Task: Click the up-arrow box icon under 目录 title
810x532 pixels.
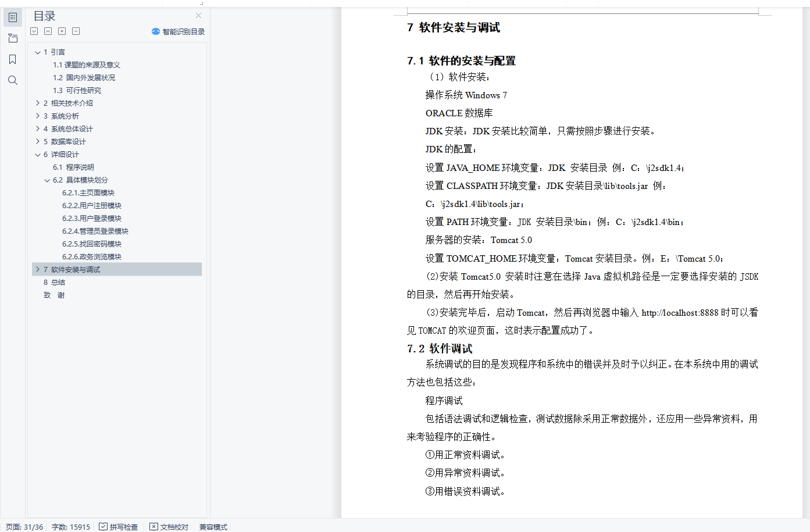Action: click(x=48, y=31)
